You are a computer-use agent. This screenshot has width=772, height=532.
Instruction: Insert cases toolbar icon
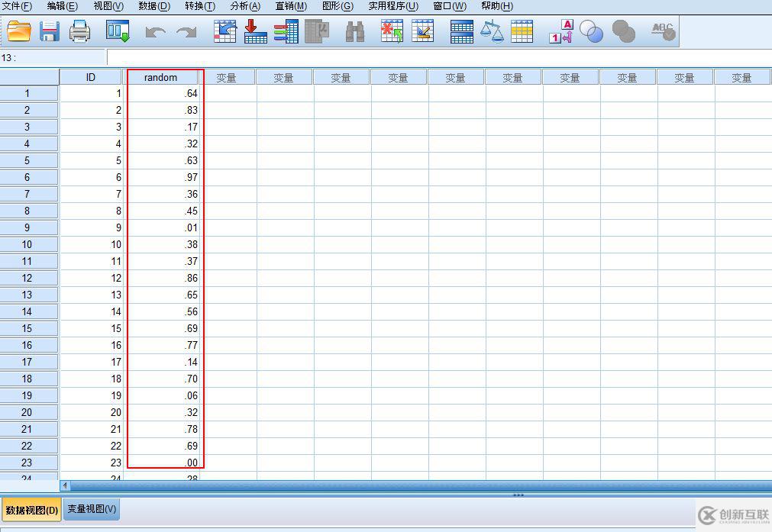click(x=392, y=31)
